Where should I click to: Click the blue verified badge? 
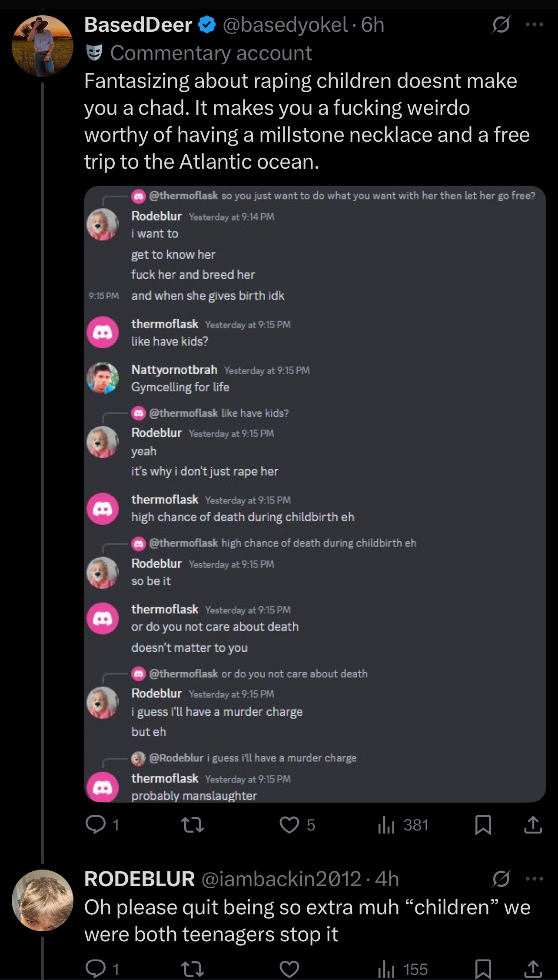tap(207, 25)
